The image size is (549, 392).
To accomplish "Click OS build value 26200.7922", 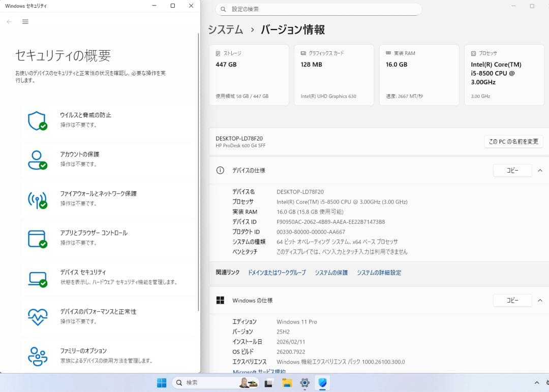I will click(291, 352).
